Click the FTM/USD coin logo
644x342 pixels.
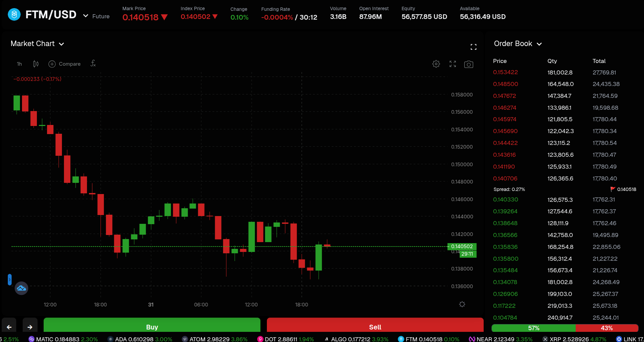(14, 14)
